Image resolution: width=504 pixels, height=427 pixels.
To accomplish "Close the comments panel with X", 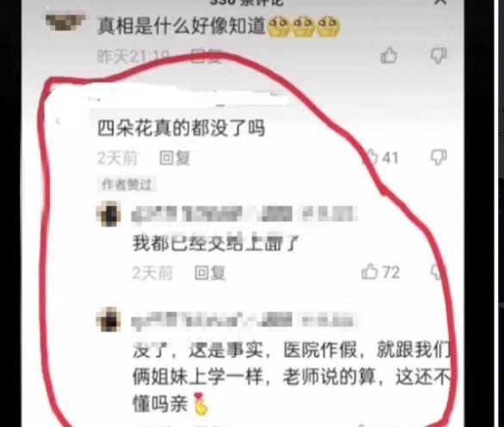I will pos(440,2).
